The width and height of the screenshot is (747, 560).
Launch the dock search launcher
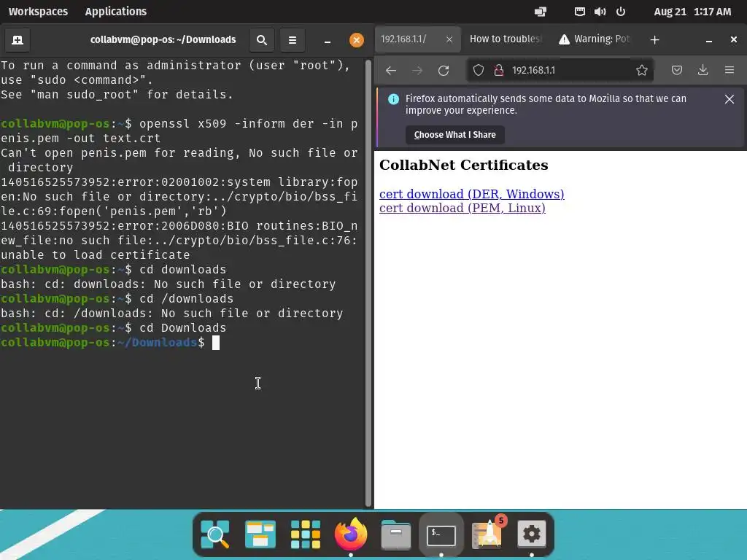(215, 534)
